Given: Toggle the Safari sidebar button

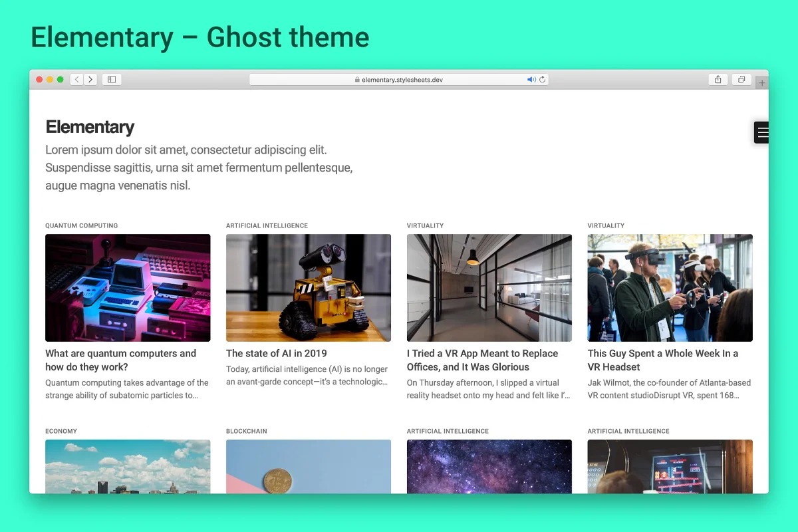Looking at the screenshot, I should [x=112, y=80].
